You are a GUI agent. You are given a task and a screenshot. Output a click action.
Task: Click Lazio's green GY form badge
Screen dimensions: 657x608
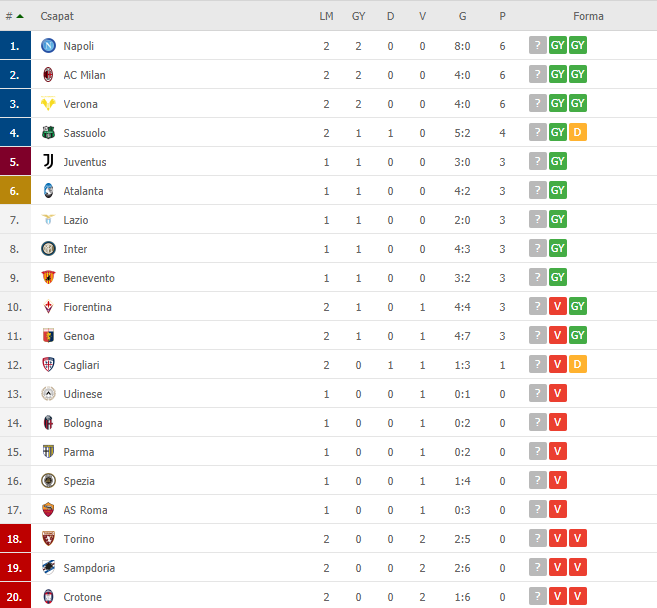(x=558, y=219)
